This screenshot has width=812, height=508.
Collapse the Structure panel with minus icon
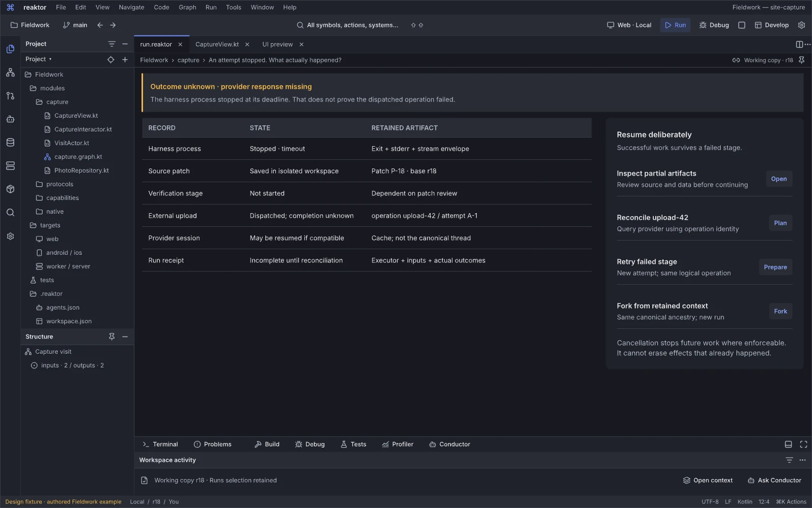click(125, 336)
